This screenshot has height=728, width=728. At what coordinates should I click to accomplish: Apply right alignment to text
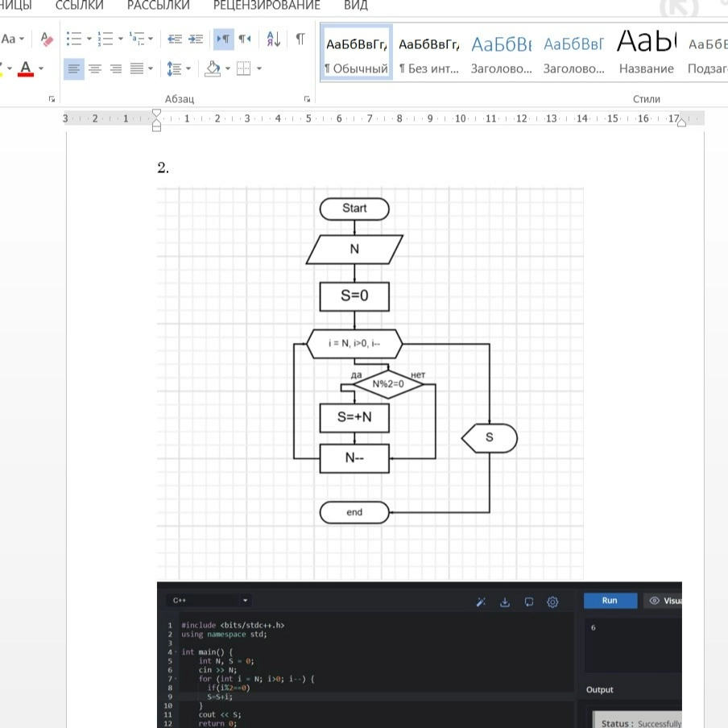pos(116,68)
